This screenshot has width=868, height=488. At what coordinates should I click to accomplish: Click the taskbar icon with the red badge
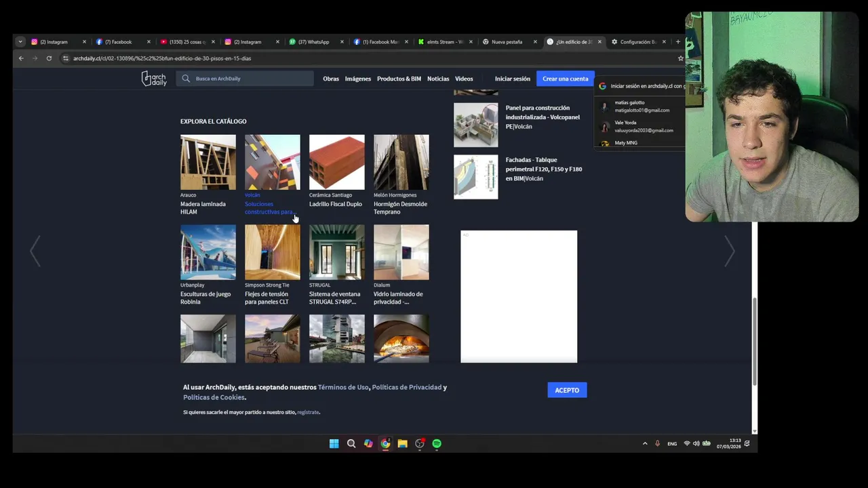click(420, 444)
